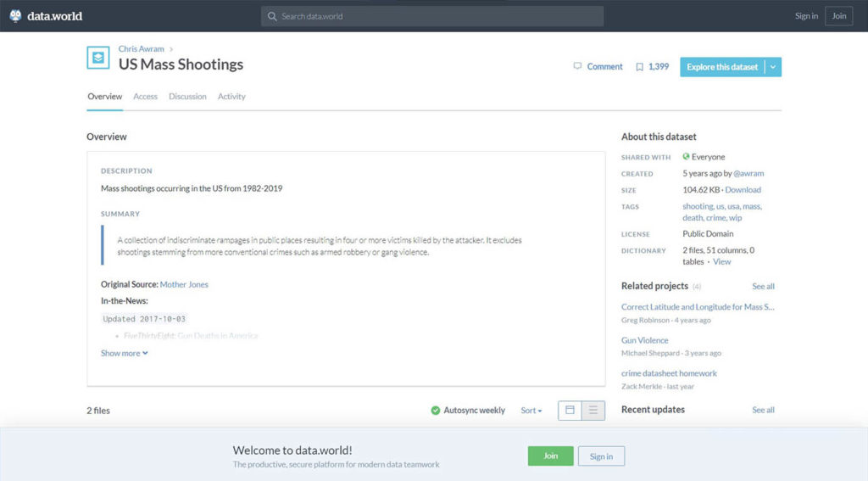The width and height of the screenshot is (868, 481).
Task: Click Sign in button in welcome banner
Action: pyautogui.click(x=601, y=456)
